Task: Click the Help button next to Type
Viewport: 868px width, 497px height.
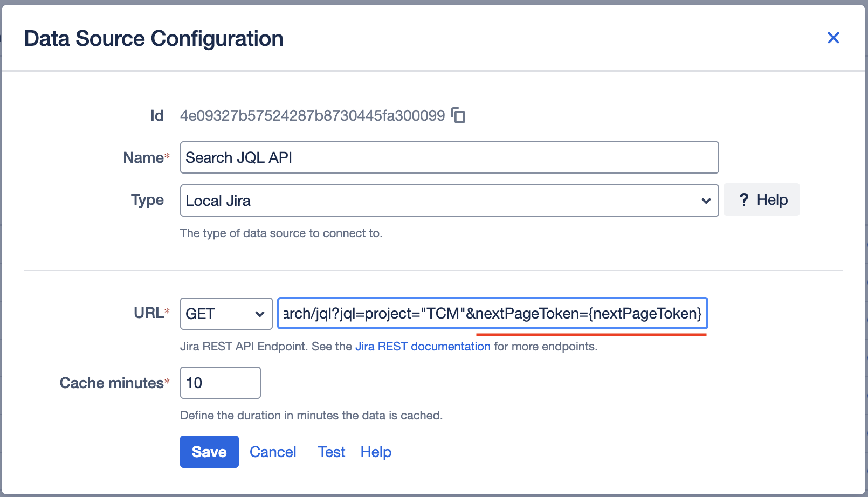Action: pyautogui.click(x=762, y=199)
